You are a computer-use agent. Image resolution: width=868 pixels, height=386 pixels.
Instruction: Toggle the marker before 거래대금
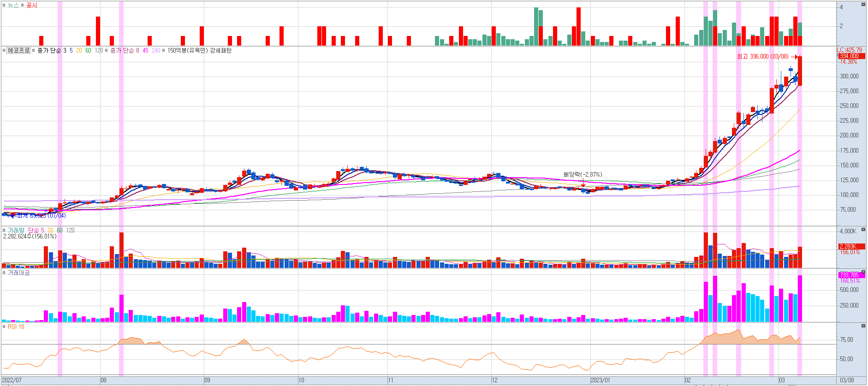(4, 273)
